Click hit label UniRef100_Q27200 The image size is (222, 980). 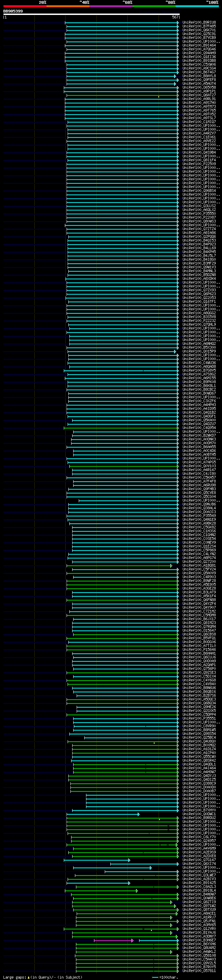pyautogui.click(x=199, y=561)
